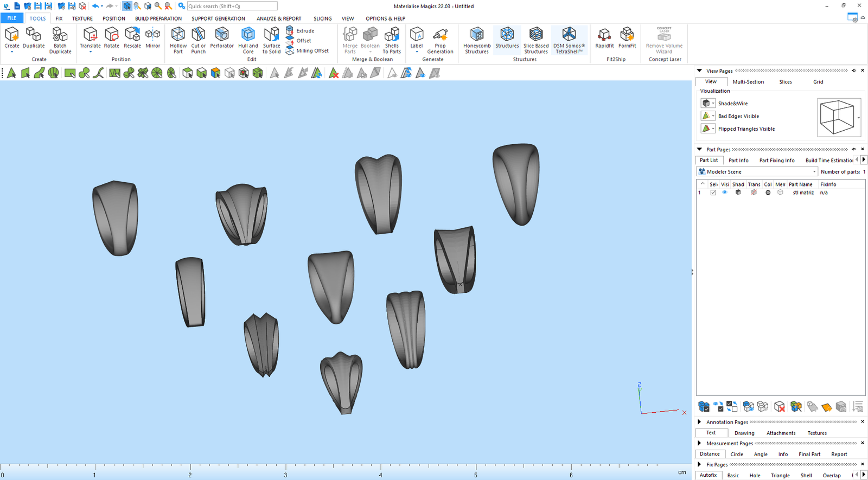Viewport: 868px width, 480px height.
Task: Open Slice Based Structures
Action: click(536, 40)
